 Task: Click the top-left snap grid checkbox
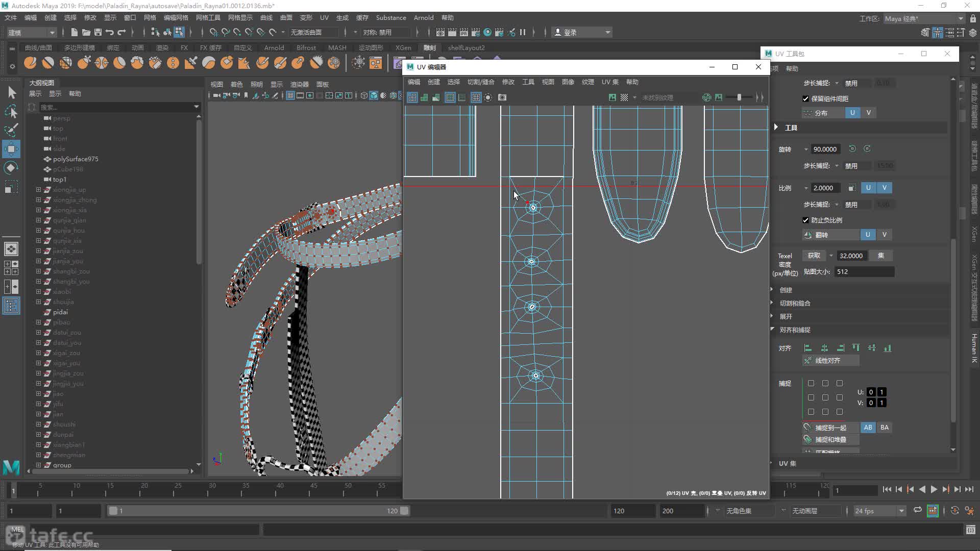click(811, 383)
